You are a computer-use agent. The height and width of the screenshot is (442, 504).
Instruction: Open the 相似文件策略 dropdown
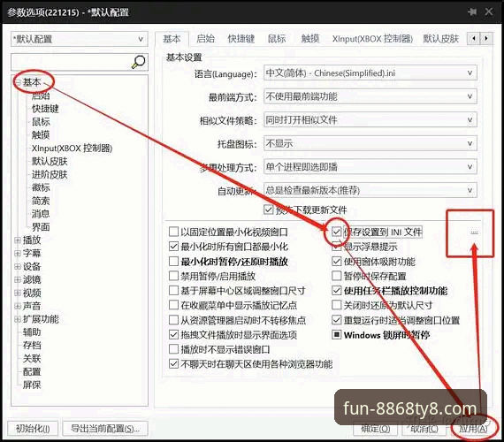coord(370,120)
